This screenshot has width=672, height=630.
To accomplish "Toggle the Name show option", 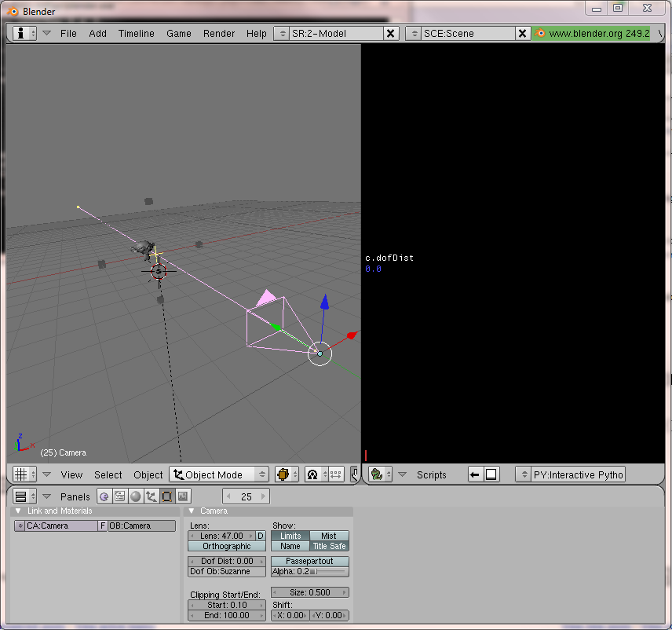I will pyautogui.click(x=290, y=546).
